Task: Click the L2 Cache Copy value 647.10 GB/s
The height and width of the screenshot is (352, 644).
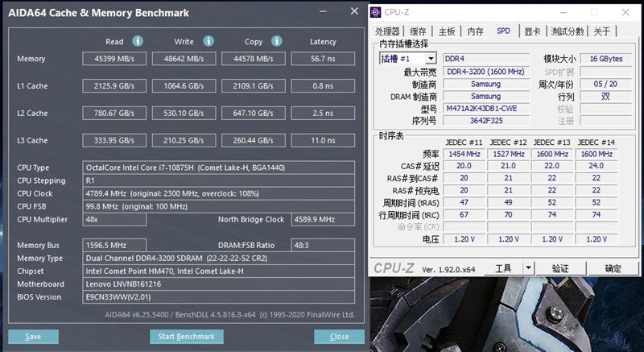Action: [253, 113]
